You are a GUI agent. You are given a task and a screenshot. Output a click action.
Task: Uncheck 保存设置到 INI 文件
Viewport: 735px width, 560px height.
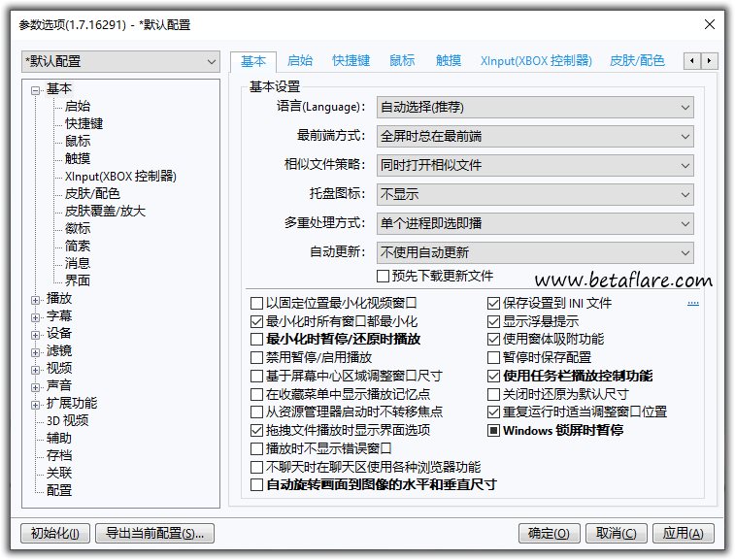point(494,304)
